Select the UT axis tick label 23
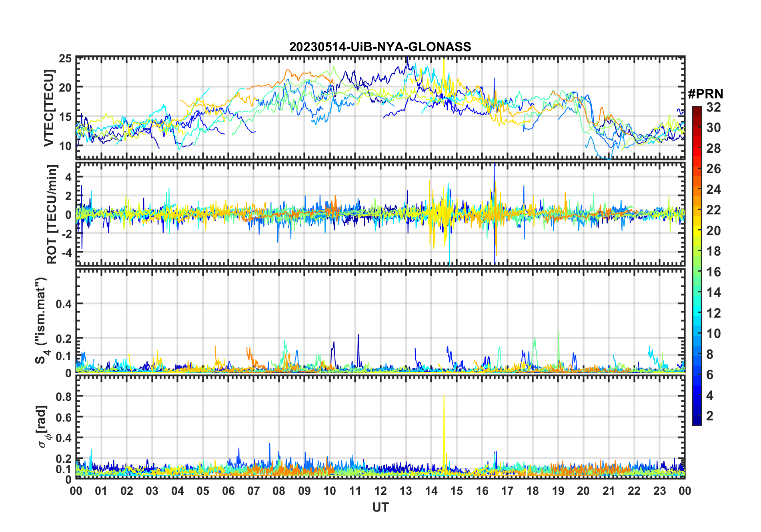Viewport: 761px width, 532px height. point(659,491)
